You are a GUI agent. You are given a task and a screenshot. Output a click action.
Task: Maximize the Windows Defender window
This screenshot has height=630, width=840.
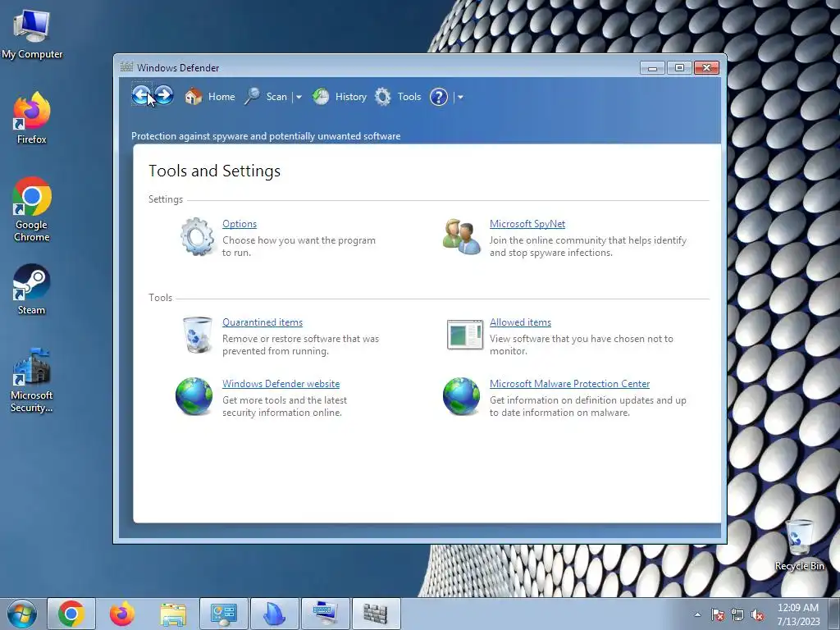click(679, 67)
